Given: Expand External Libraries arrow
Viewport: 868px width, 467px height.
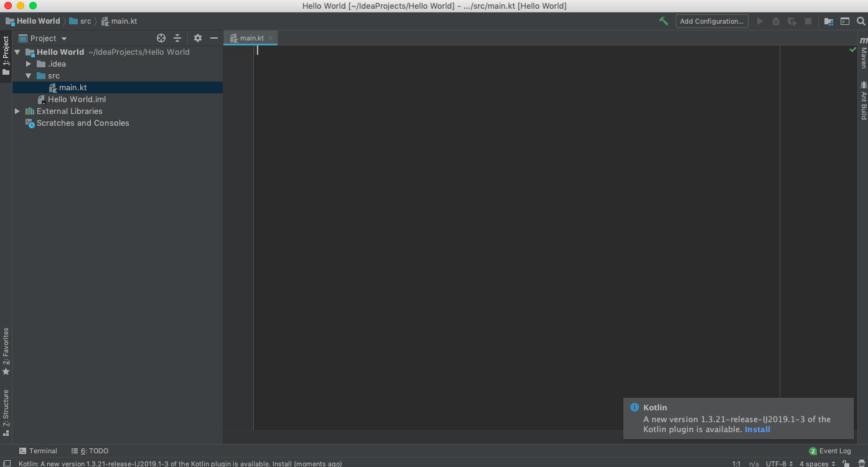Looking at the screenshot, I should (17, 111).
